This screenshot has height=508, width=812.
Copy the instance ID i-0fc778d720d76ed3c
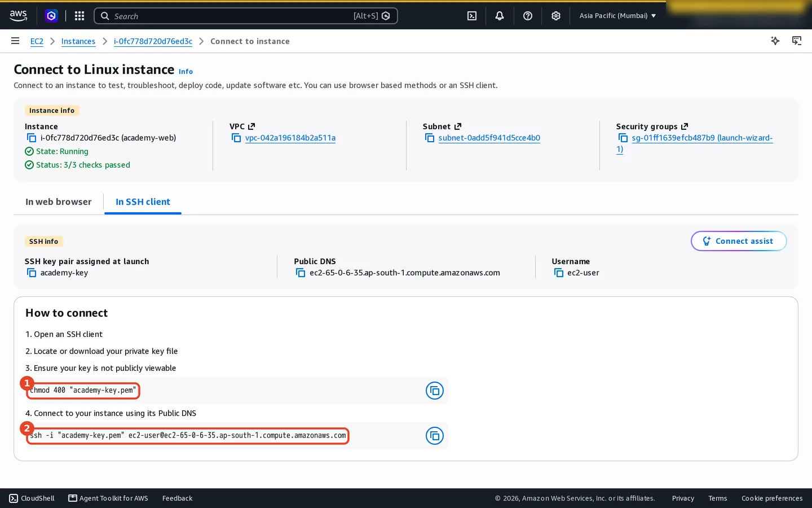[x=32, y=138]
